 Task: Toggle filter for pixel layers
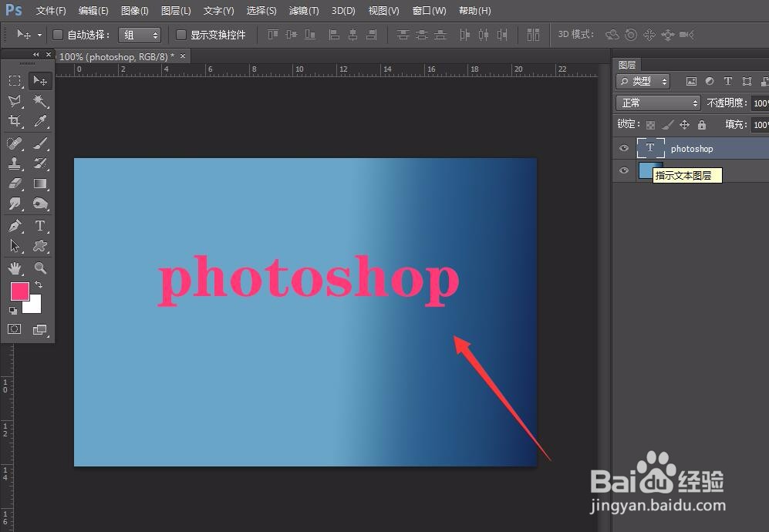pos(691,82)
